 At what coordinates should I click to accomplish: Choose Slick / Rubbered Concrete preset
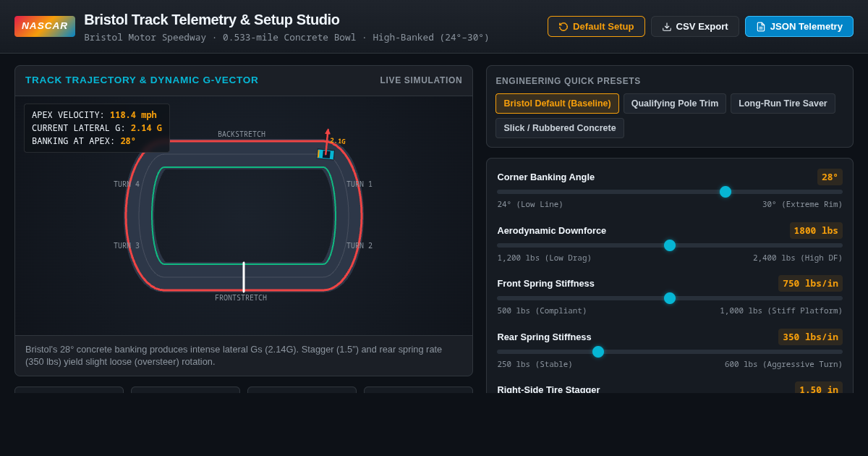point(560,128)
